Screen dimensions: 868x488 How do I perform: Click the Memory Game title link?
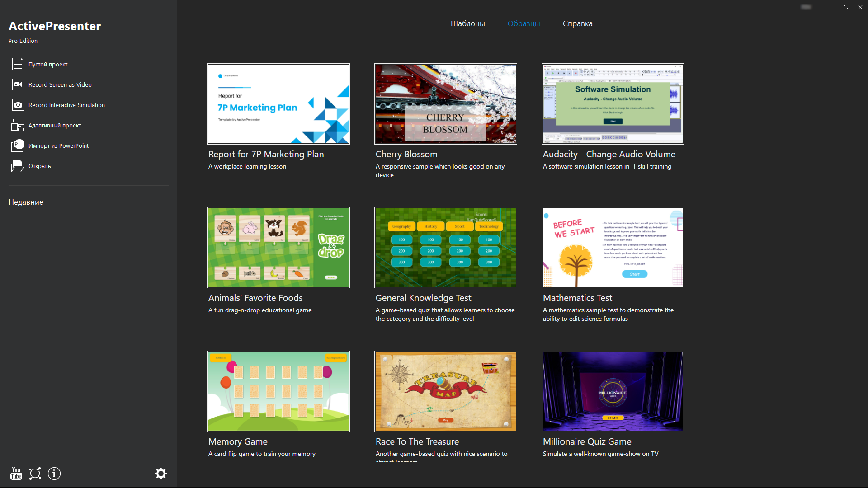coord(238,441)
